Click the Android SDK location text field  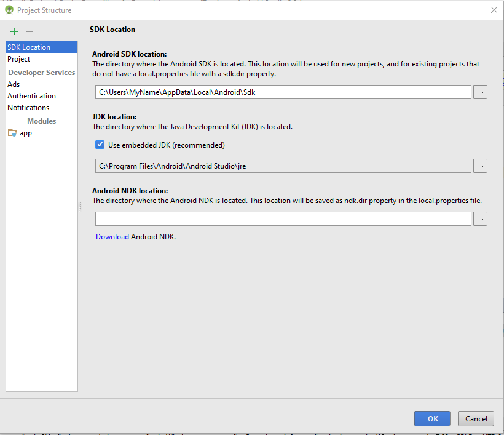pos(283,92)
